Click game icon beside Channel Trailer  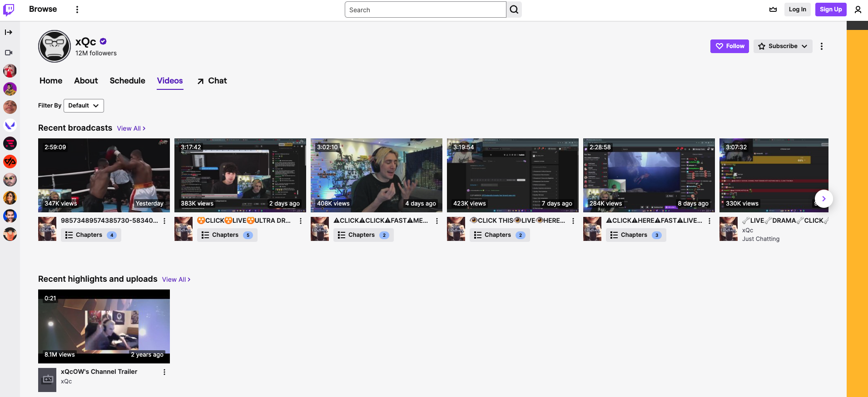47,380
